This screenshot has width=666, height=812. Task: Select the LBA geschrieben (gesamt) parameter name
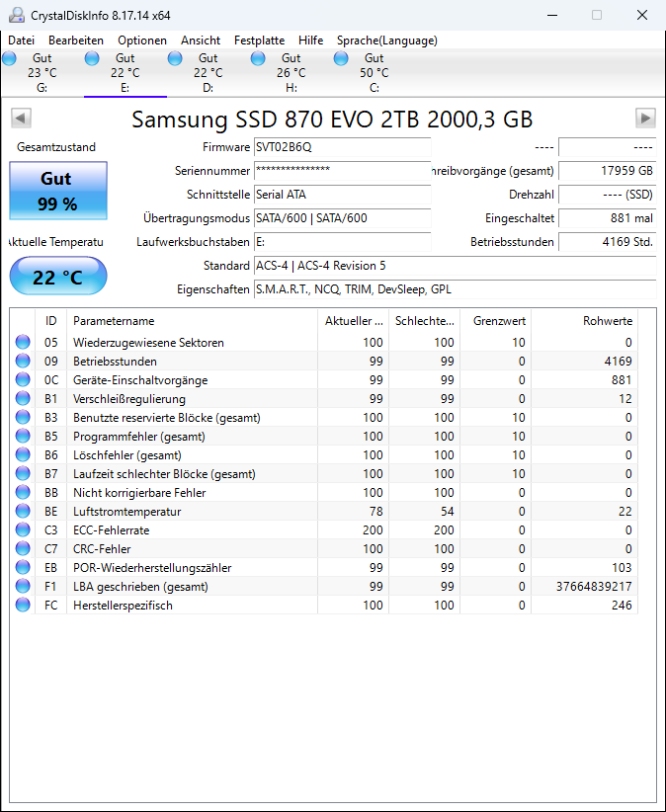pyautogui.click(x=140, y=587)
